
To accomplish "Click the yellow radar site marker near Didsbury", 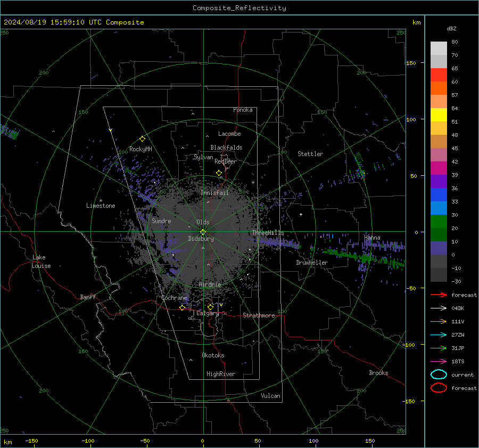I will click(x=203, y=232).
